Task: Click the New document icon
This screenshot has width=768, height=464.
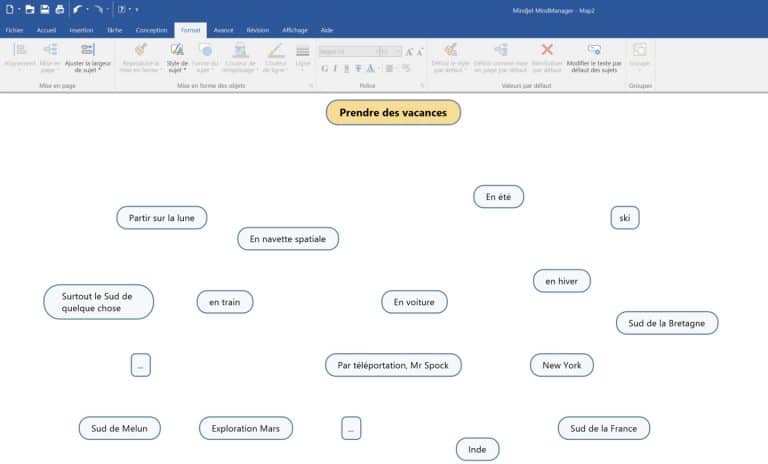Action: click(x=8, y=9)
